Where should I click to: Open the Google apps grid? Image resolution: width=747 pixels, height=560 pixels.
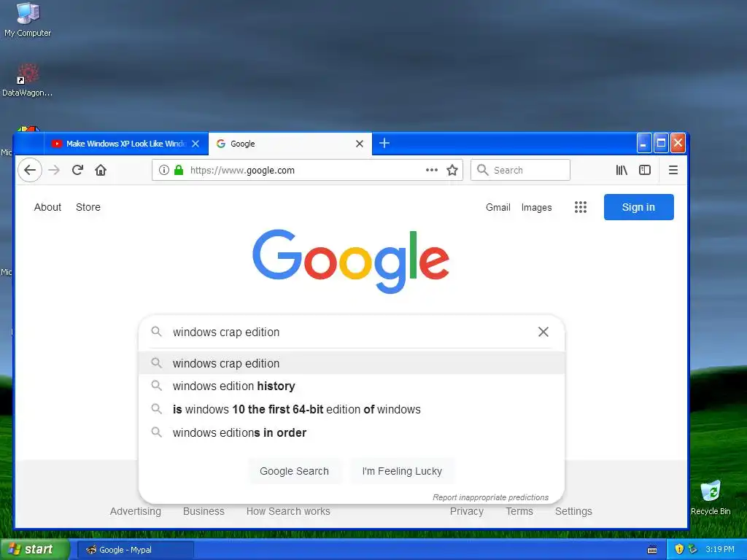(580, 207)
